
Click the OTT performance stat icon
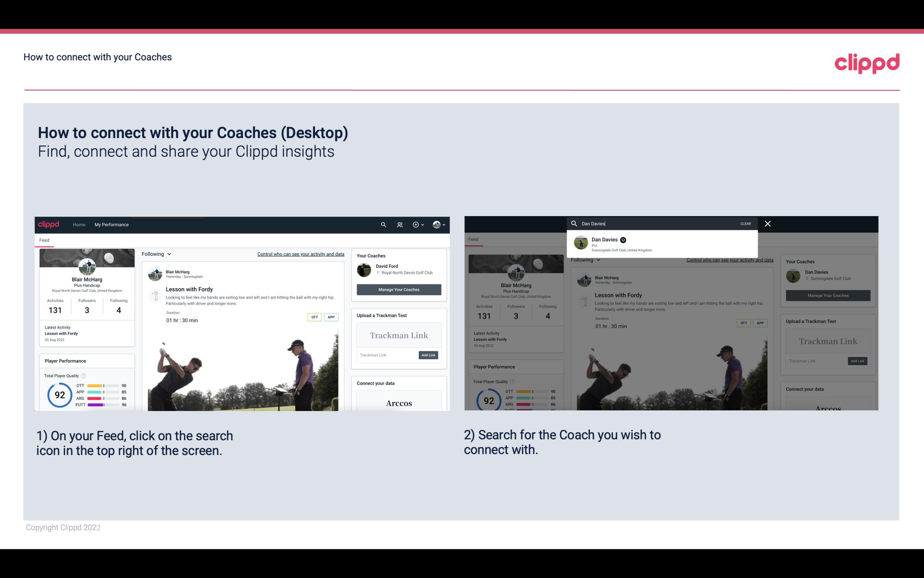click(x=101, y=386)
